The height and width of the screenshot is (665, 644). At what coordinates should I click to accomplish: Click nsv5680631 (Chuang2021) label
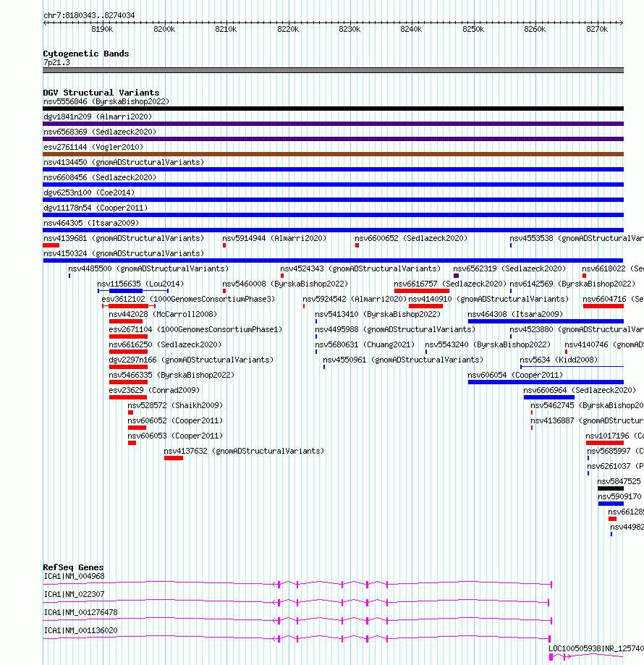click(x=365, y=346)
